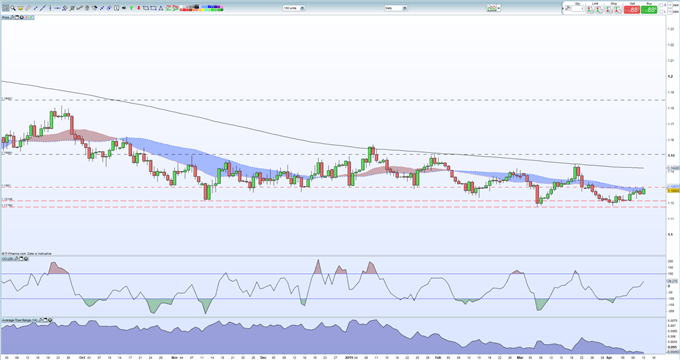Remove the CCI indicator with the round icon
Screen dimensions: 680x360
point(26,259)
